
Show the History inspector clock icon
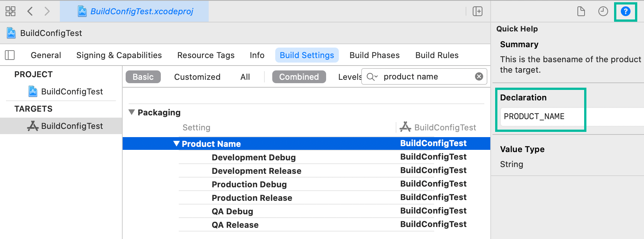click(x=603, y=11)
